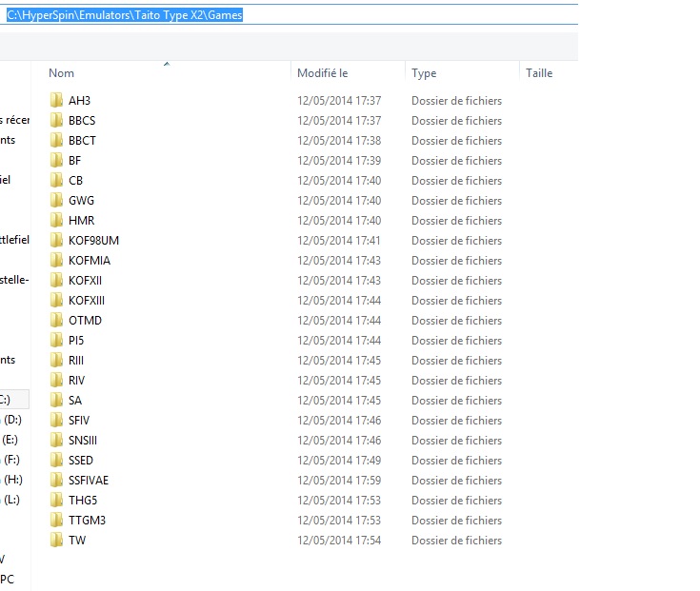Click the date 12/05/2014 17:38
This screenshot has width=700, height=591.
click(x=339, y=141)
